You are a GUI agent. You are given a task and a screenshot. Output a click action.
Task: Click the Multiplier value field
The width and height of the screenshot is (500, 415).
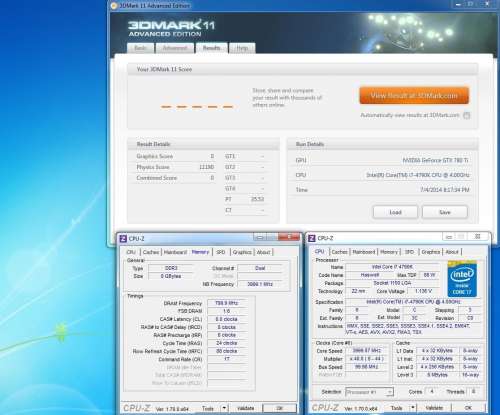367,359
